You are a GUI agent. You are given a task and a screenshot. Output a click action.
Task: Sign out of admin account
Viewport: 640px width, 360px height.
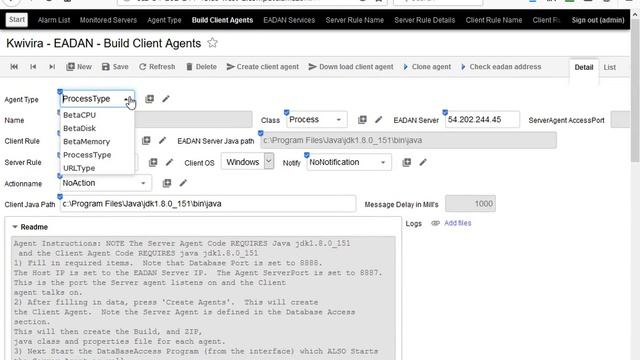tap(598, 20)
